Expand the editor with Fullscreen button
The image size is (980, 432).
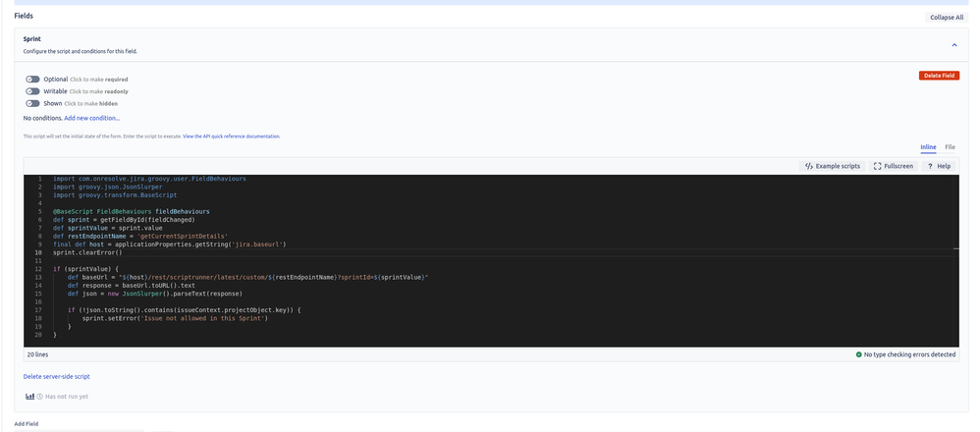[894, 166]
